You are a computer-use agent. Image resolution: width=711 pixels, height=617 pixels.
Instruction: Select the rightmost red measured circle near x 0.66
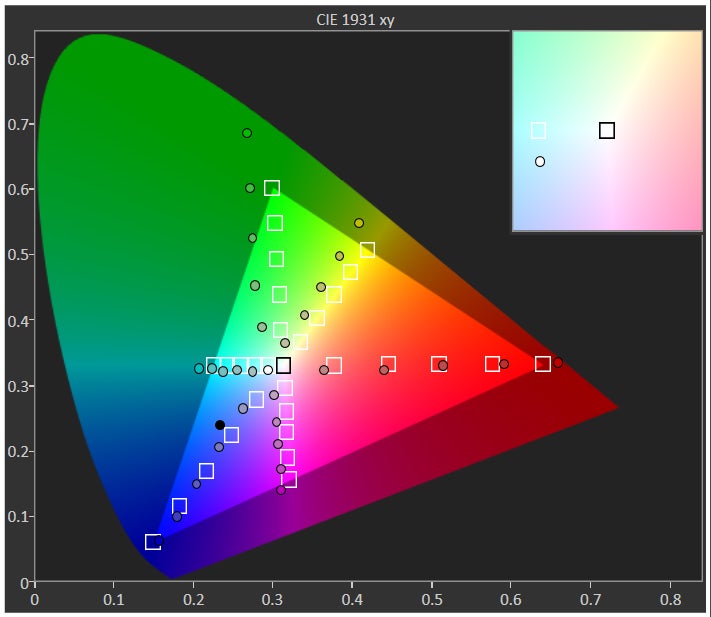tap(558, 362)
